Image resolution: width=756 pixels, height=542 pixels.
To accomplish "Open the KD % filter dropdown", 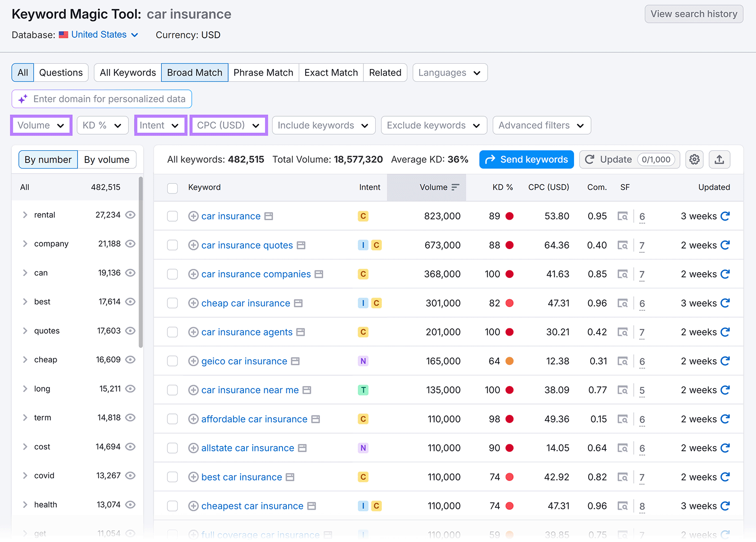I will (103, 125).
